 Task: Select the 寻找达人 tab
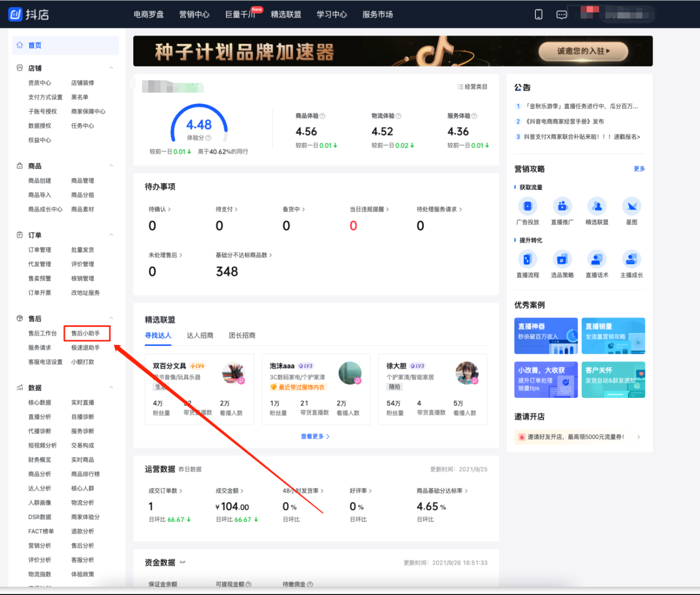click(x=158, y=336)
